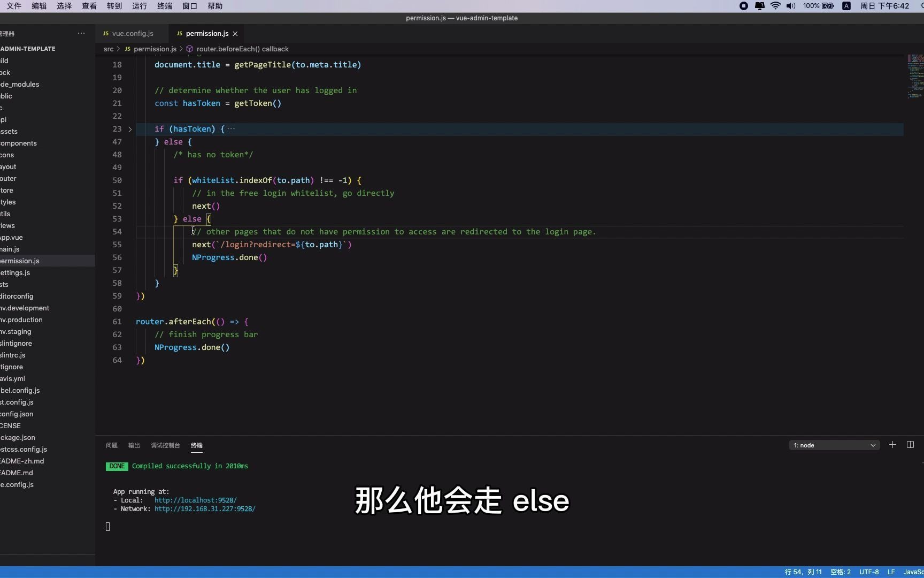Open the styles folder in explorer

(x=48, y=202)
